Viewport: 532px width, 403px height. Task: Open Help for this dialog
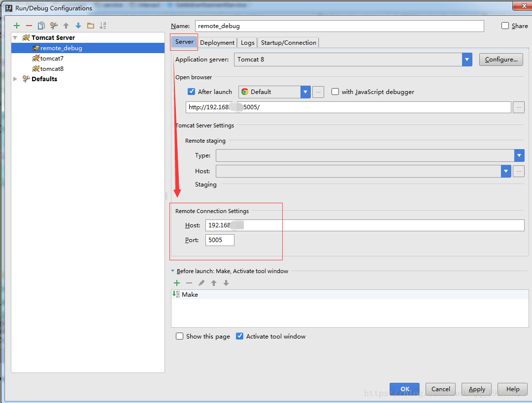pos(513,389)
